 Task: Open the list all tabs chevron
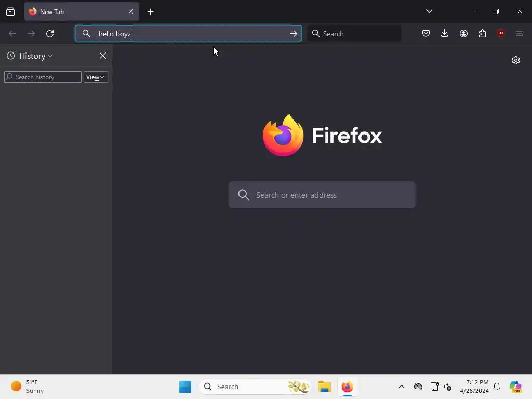pos(429,11)
